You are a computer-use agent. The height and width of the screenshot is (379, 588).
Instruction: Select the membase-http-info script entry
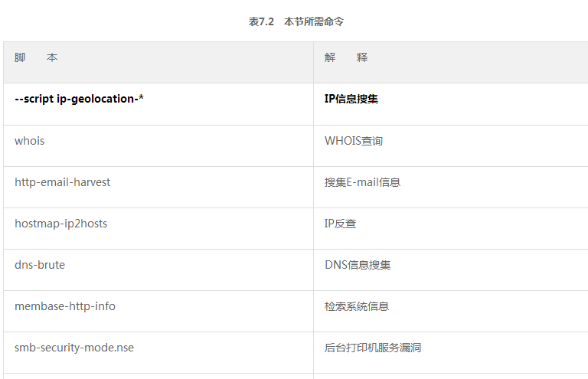point(65,306)
